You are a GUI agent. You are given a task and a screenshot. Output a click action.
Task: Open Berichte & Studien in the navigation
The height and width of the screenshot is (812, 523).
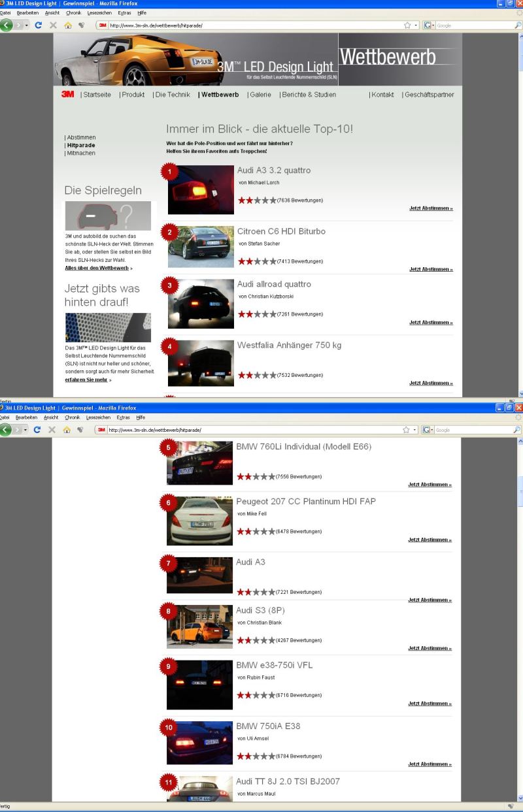tap(308, 95)
